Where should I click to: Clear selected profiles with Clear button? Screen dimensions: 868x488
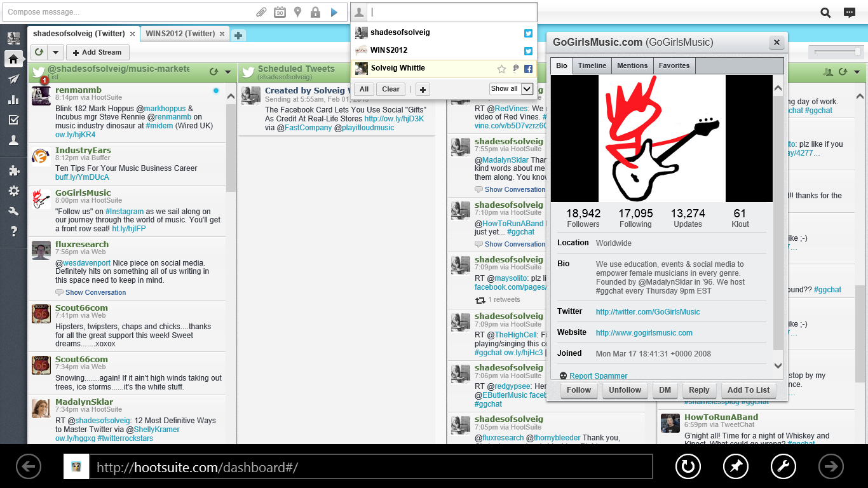pos(391,89)
